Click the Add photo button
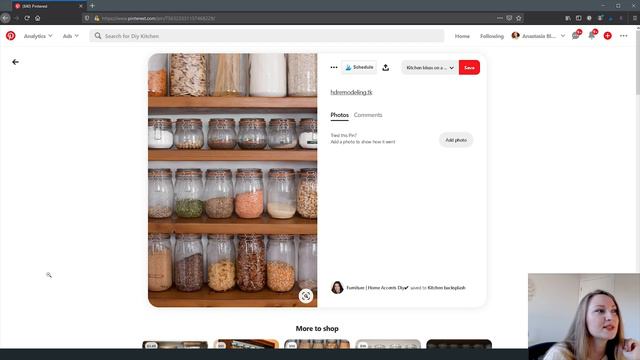 point(456,140)
